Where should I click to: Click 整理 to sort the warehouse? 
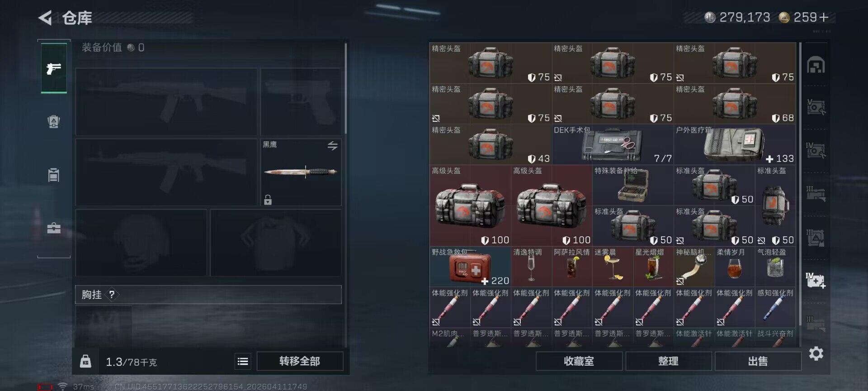click(668, 361)
